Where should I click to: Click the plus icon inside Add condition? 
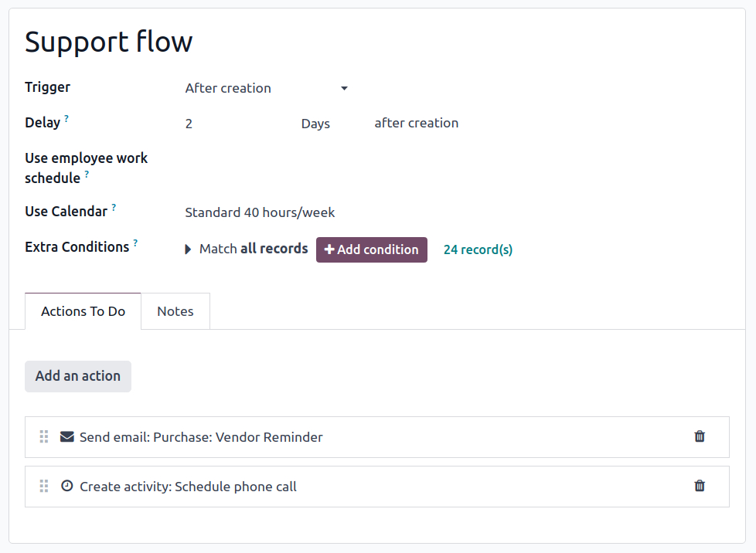(330, 249)
